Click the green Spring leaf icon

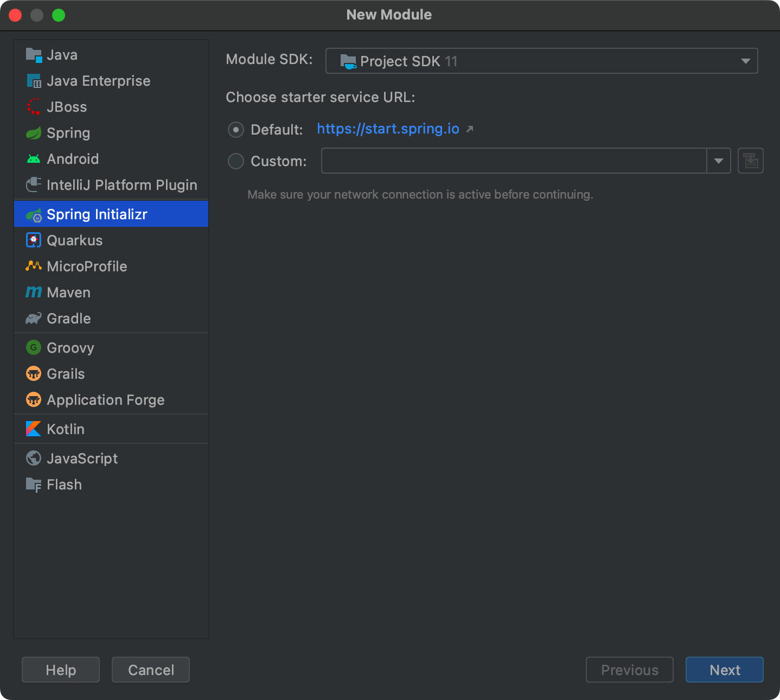click(34, 133)
